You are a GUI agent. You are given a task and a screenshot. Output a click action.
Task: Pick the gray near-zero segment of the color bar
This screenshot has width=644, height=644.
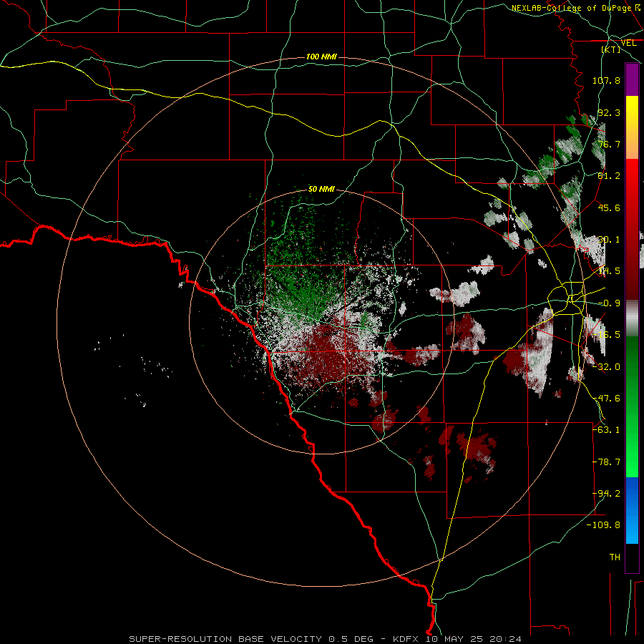point(632,318)
